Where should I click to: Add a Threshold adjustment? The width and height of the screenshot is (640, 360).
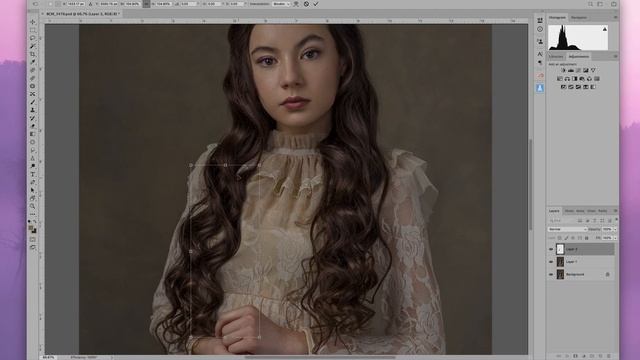tap(578, 87)
